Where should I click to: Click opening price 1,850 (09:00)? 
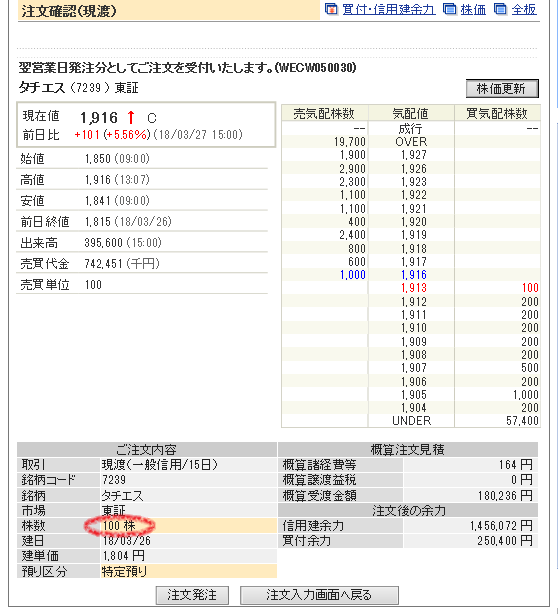(x=117, y=159)
